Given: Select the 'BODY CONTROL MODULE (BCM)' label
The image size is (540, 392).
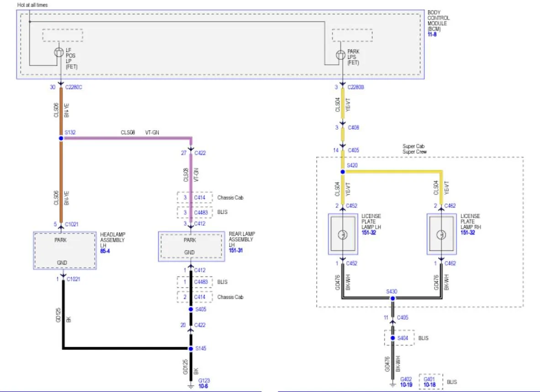Looking at the screenshot, I should click(438, 21).
